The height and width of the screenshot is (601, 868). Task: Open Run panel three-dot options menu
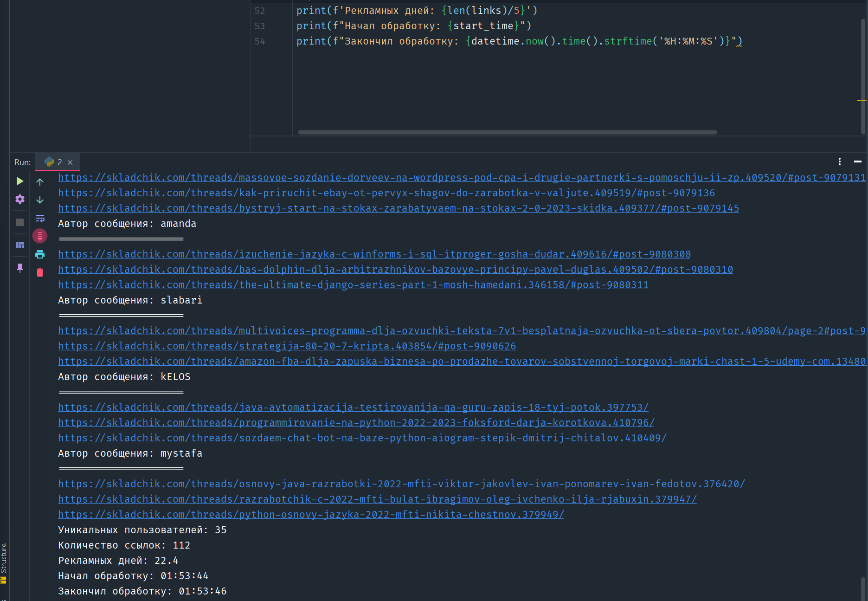pyautogui.click(x=839, y=162)
